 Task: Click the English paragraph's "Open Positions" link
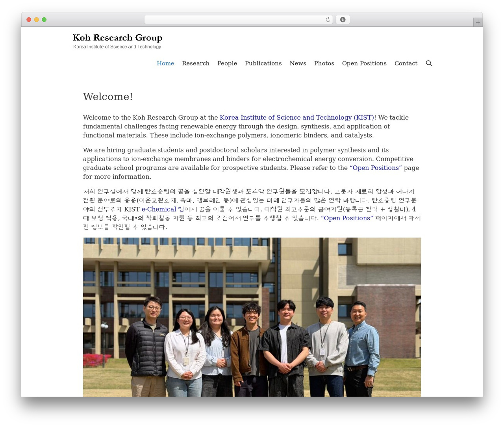pos(376,168)
